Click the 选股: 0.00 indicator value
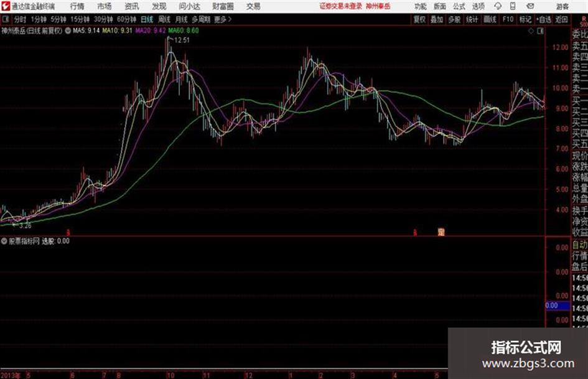The width and height of the screenshot is (588, 379). pyautogui.click(x=55, y=241)
